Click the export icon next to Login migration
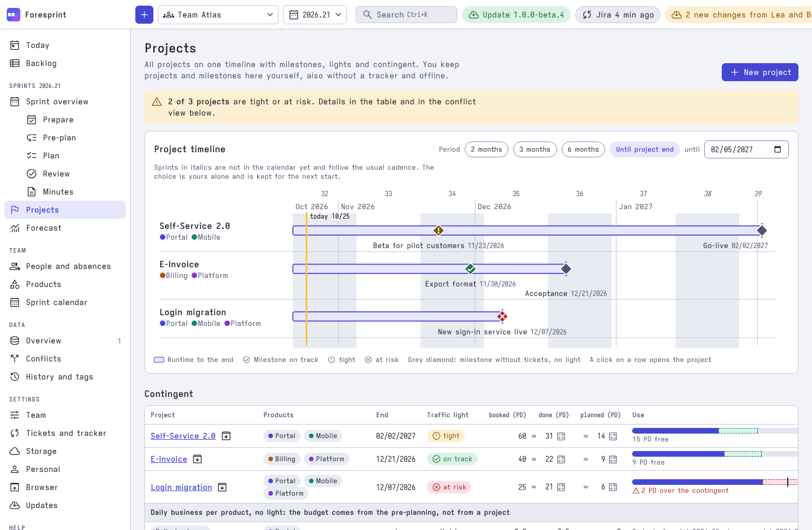Screen dimensions: 812x530 [222, 487]
